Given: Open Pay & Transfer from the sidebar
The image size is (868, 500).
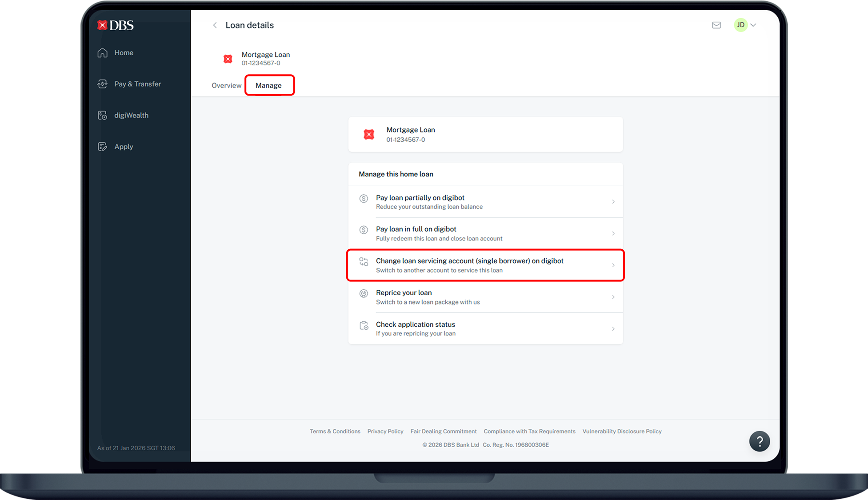Looking at the screenshot, I should pos(102,84).
